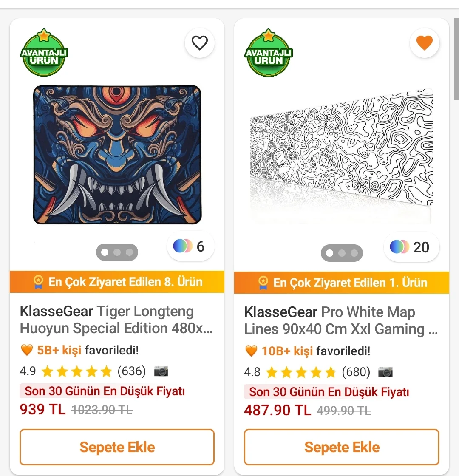View photo reviews camera icon for White Map pad
The image size is (459, 476).
(x=385, y=372)
